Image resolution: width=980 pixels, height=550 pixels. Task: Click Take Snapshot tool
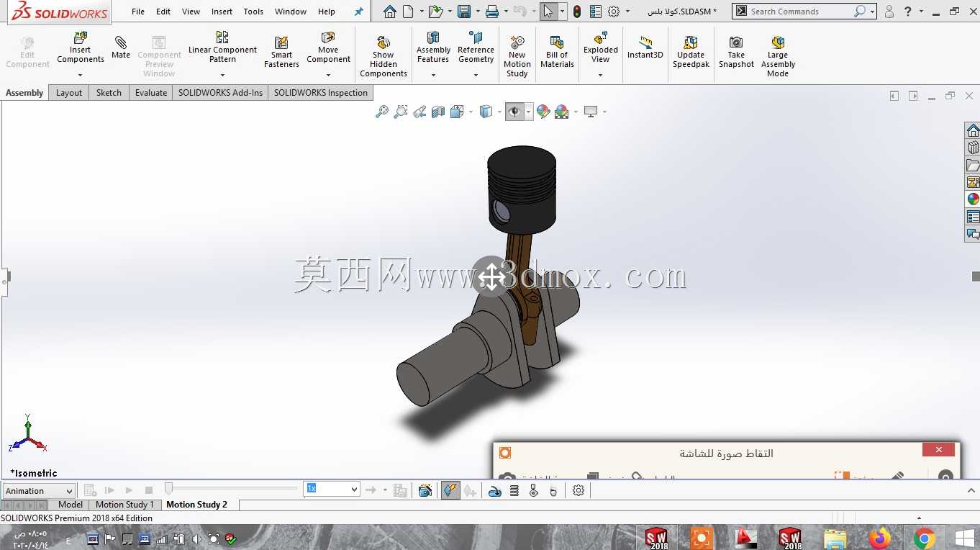[736, 52]
